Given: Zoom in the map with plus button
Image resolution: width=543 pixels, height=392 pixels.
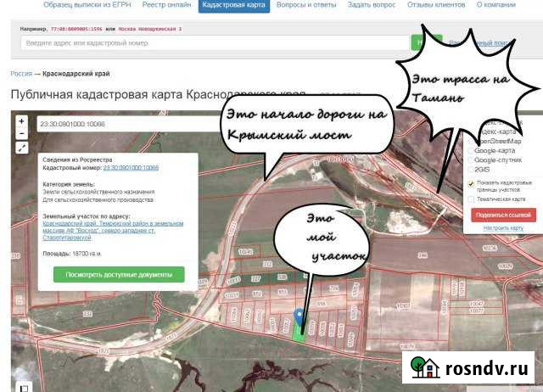Looking at the screenshot, I should 21,121.
